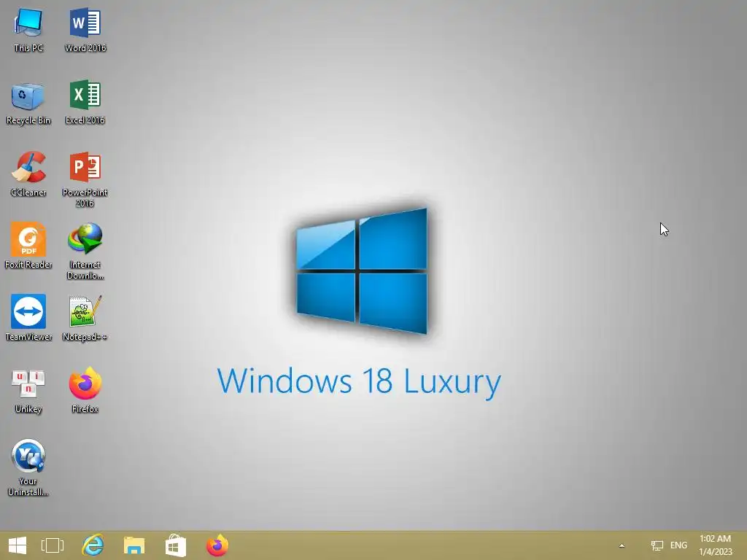Open the Store from the taskbar
747x560 pixels.
[x=175, y=545]
